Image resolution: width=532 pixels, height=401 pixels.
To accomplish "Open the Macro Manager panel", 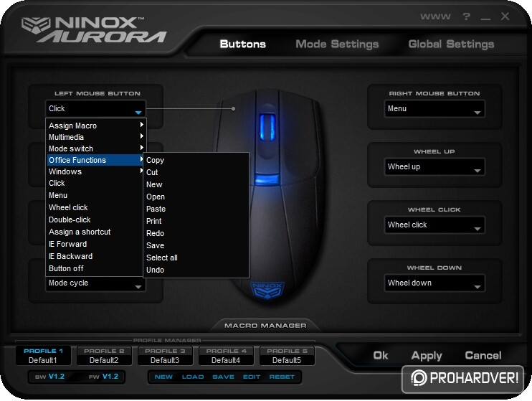I will click(265, 326).
